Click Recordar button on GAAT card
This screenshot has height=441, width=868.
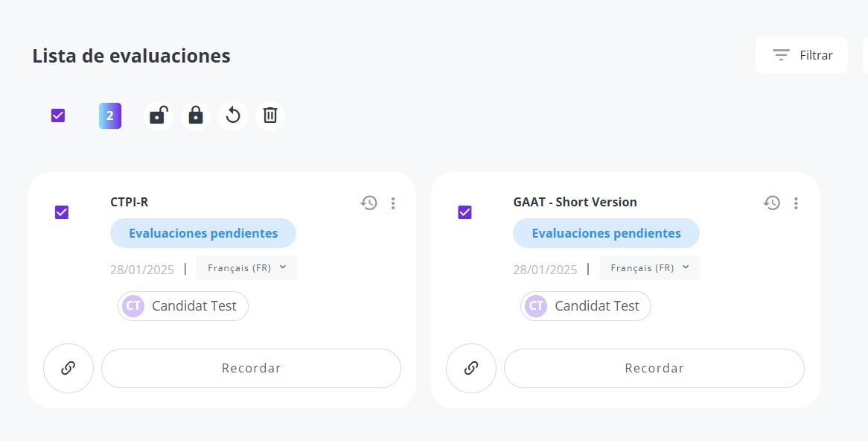click(654, 369)
